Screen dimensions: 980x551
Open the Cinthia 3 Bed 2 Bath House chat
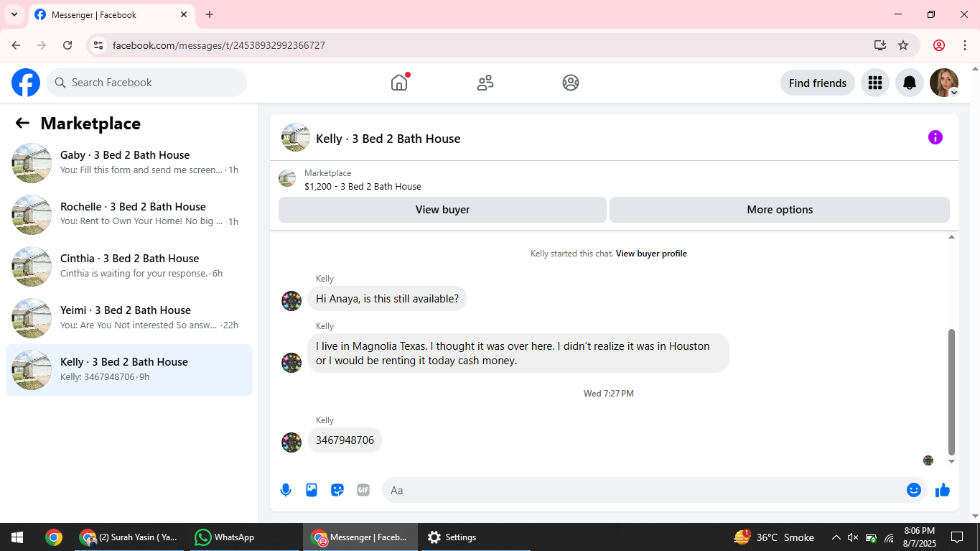coord(129,267)
